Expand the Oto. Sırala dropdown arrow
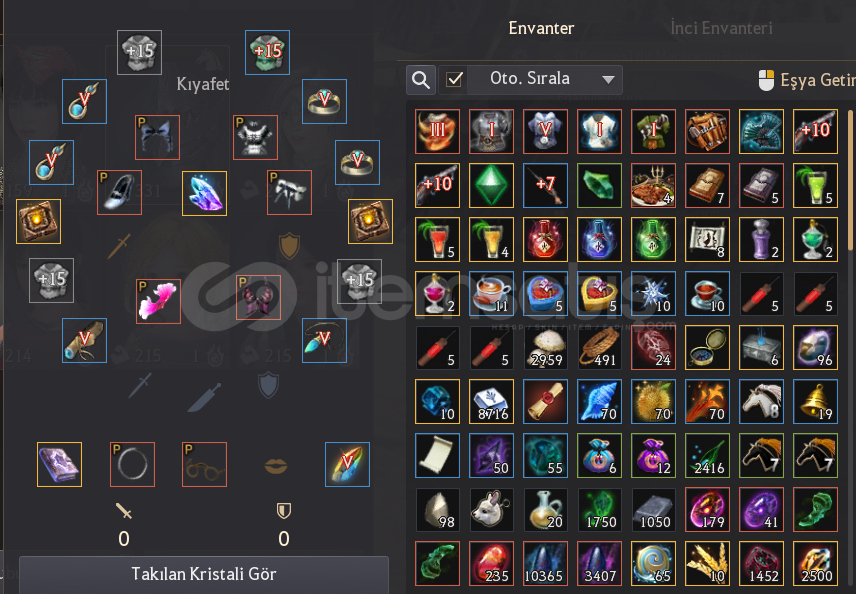856x594 pixels. click(608, 80)
